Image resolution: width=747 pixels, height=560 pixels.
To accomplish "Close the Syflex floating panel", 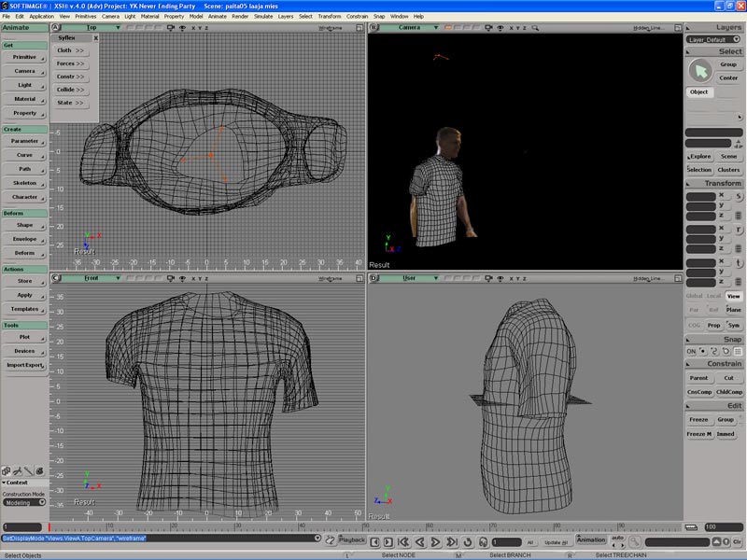I will coord(95,38).
